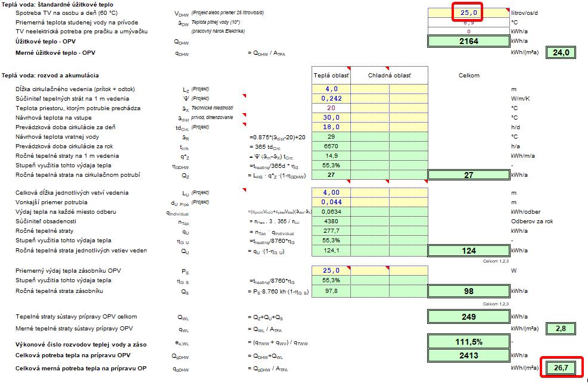The image size is (588, 387).
Task: Click the 4380 Súčiniteľ obsadenosti cell
Action: (x=331, y=221)
